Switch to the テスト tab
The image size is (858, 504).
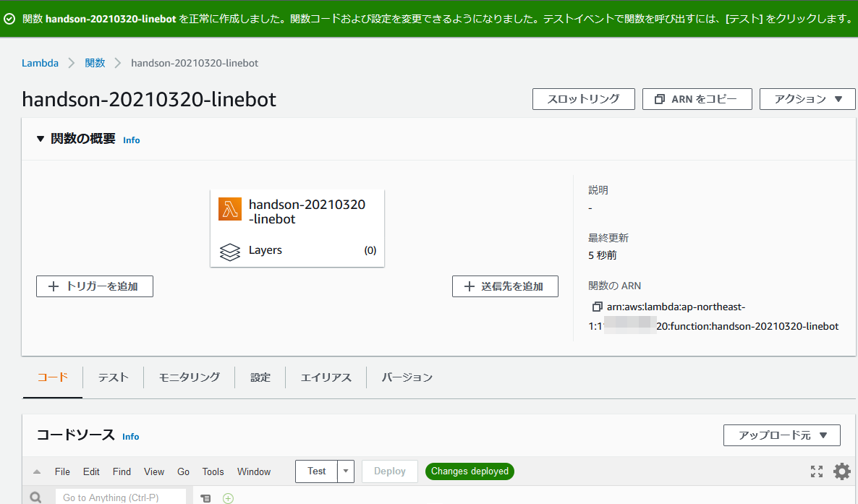114,377
